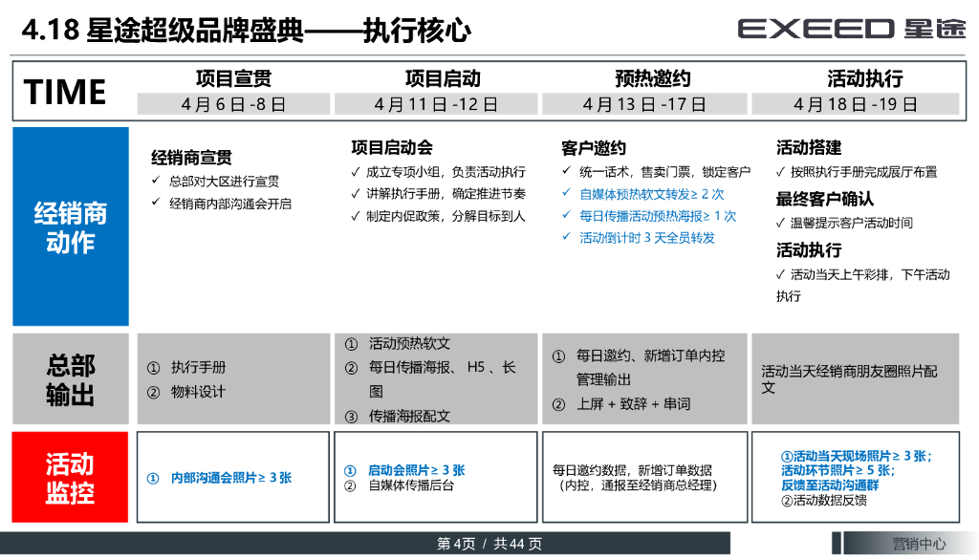Image resolution: width=979 pixels, height=560 pixels.
Task: Click the ① 执行手册 item
Action: (186, 367)
